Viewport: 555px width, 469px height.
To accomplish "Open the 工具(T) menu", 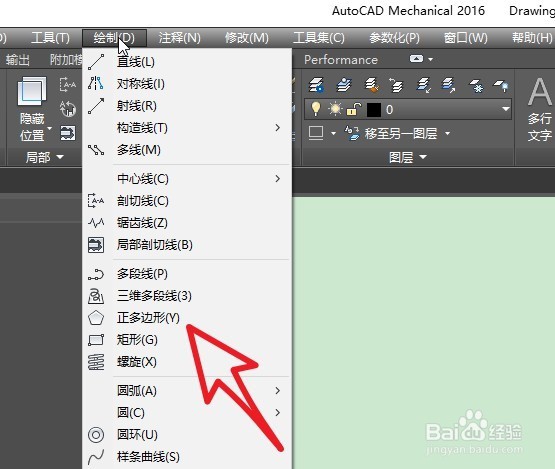I will [x=50, y=38].
